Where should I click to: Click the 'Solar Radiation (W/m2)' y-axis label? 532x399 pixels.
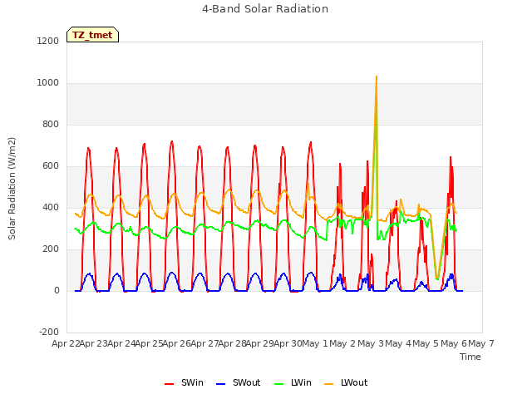pyautogui.click(x=12, y=189)
